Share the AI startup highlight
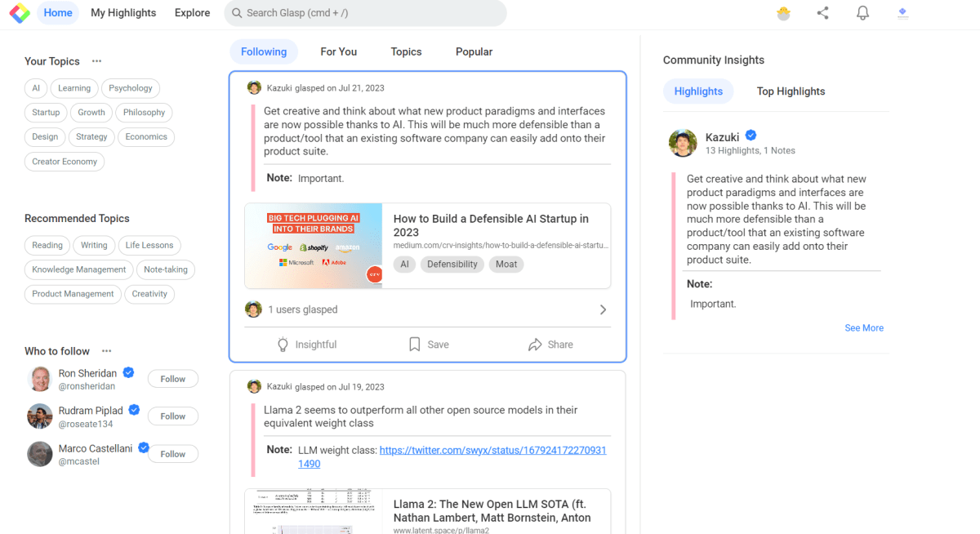 pyautogui.click(x=550, y=345)
